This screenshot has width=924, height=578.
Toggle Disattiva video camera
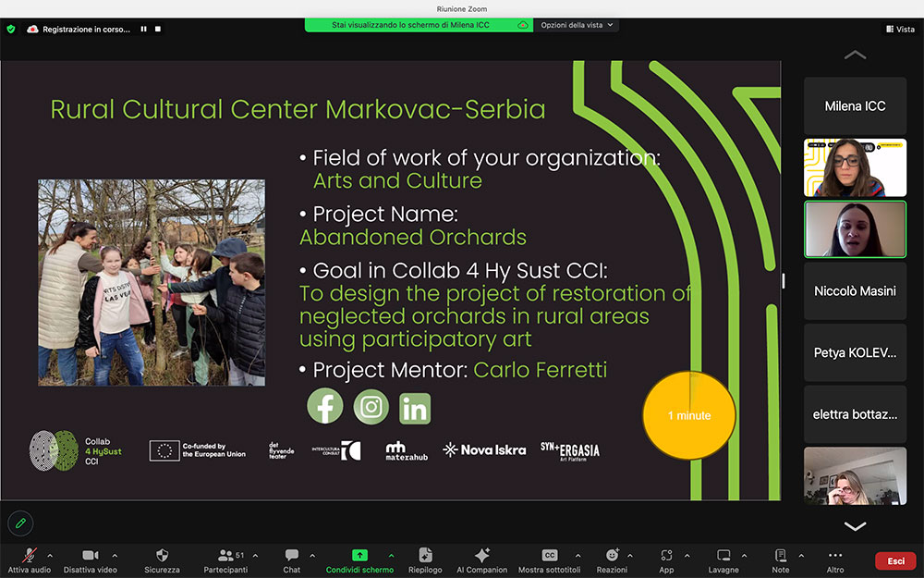coord(91,556)
